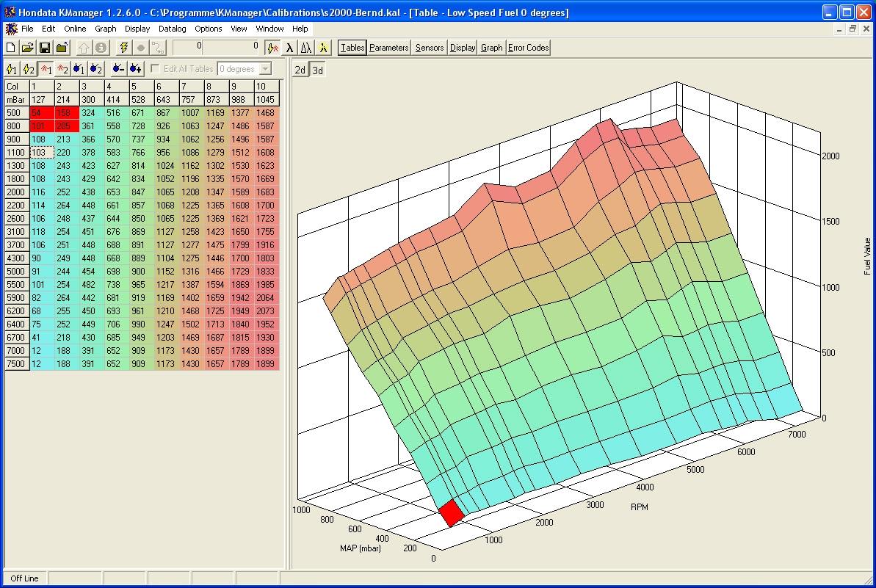The height and width of the screenshot is (588, 876).
Task: Click the red highlighted cell on 3D surface
Action: coord(452,513)
